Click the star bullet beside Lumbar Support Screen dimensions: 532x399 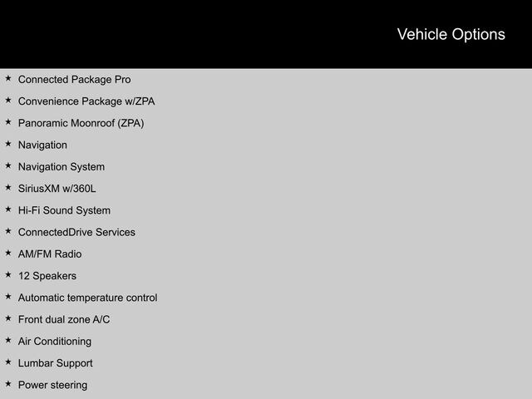point(7,362)
